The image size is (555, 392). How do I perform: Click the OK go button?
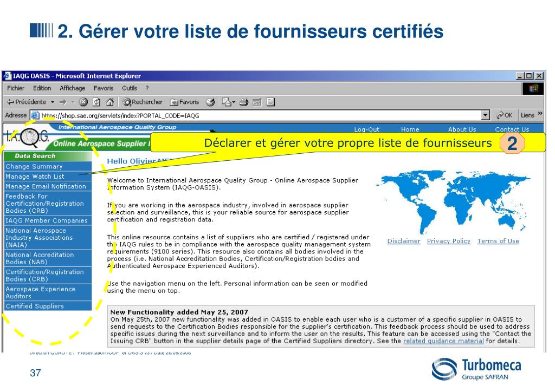tap(505, 115)
